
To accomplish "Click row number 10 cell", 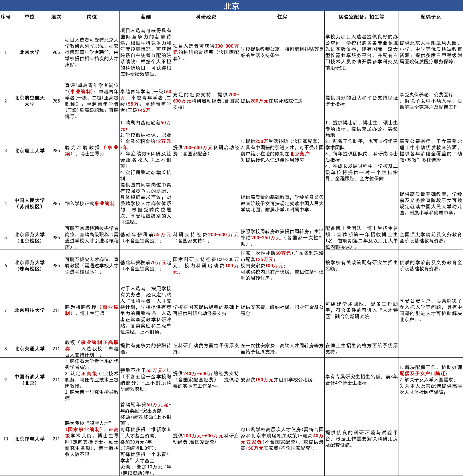I will point(5,438).
